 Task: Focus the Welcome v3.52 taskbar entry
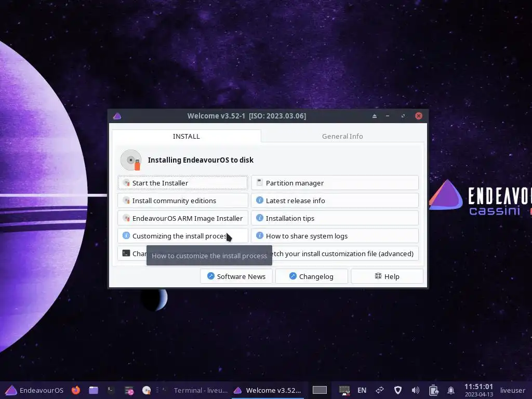268,390
